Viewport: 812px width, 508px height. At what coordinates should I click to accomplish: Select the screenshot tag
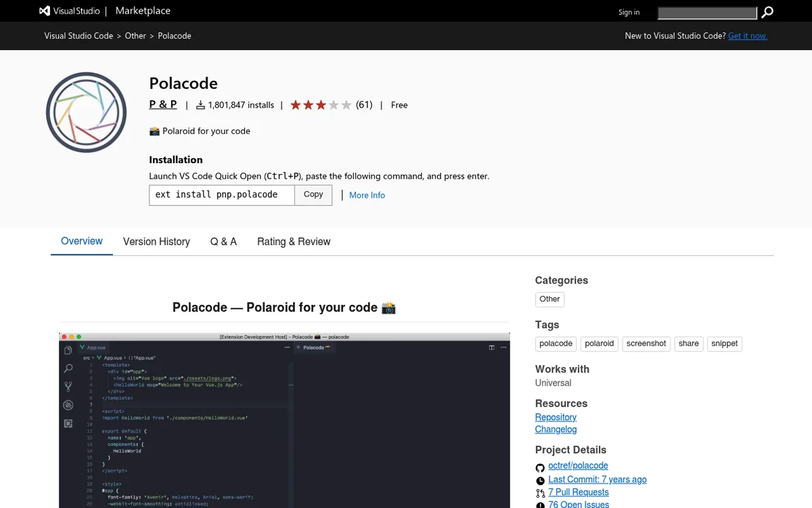point(646,344)
